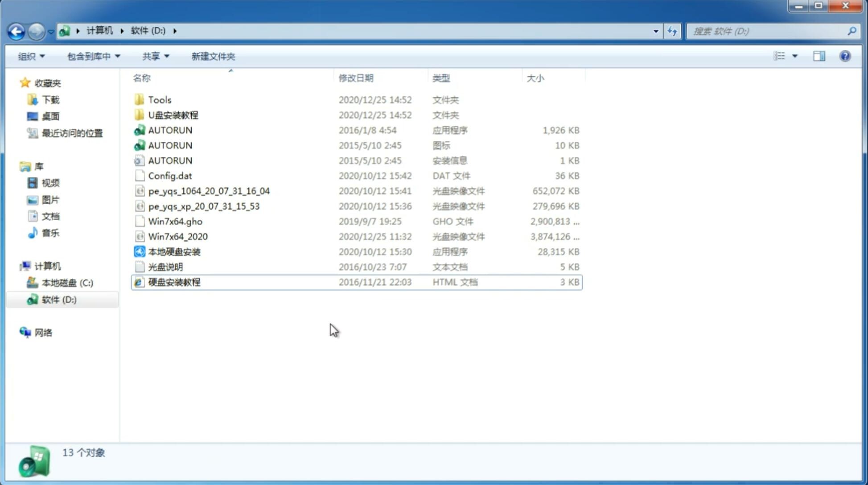Screen dimensions: 868x485
Task: Open 硬盘安装教程 HTML document
Action: tap(173, 282)
